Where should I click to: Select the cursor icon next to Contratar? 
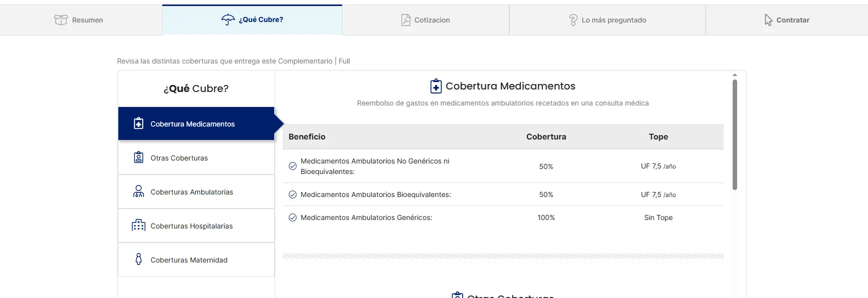coord(768,19)
